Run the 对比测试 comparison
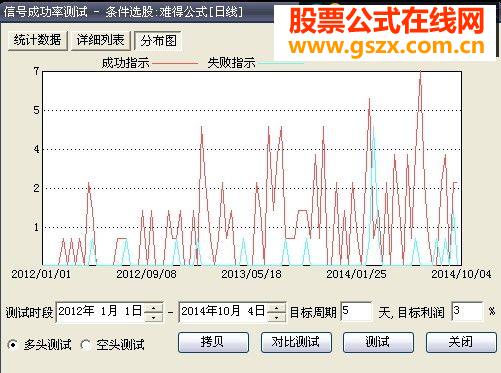 (296, 342)
